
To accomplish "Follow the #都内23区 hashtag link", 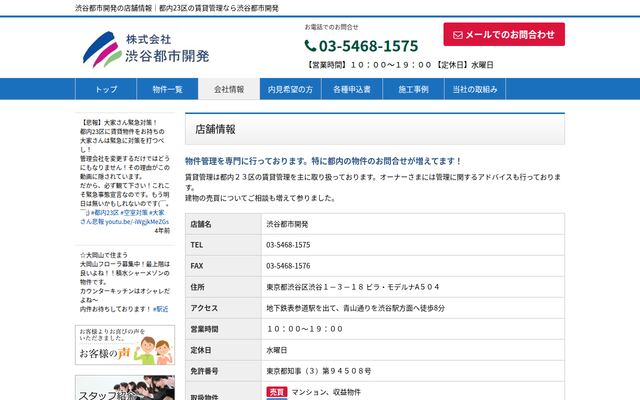I will click(x=105, y=213).
